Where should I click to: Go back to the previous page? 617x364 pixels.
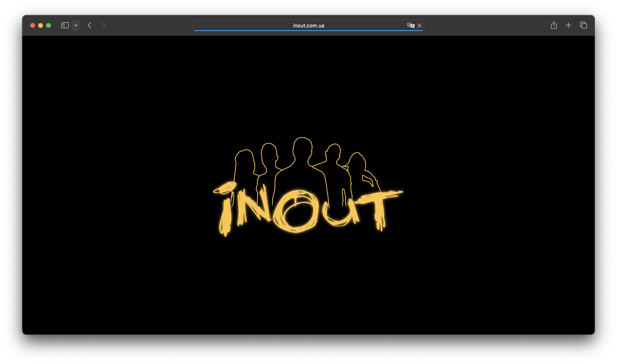(89, 25)
